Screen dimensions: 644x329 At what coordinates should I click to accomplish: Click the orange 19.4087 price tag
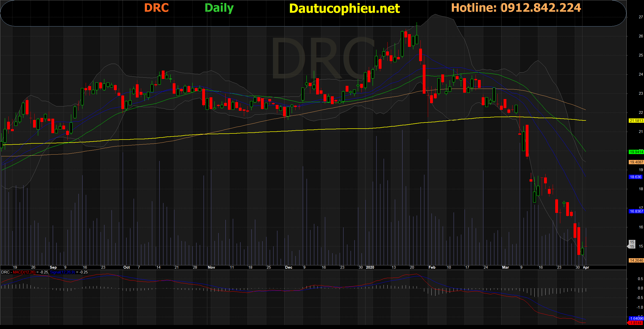tap(636, 162)
